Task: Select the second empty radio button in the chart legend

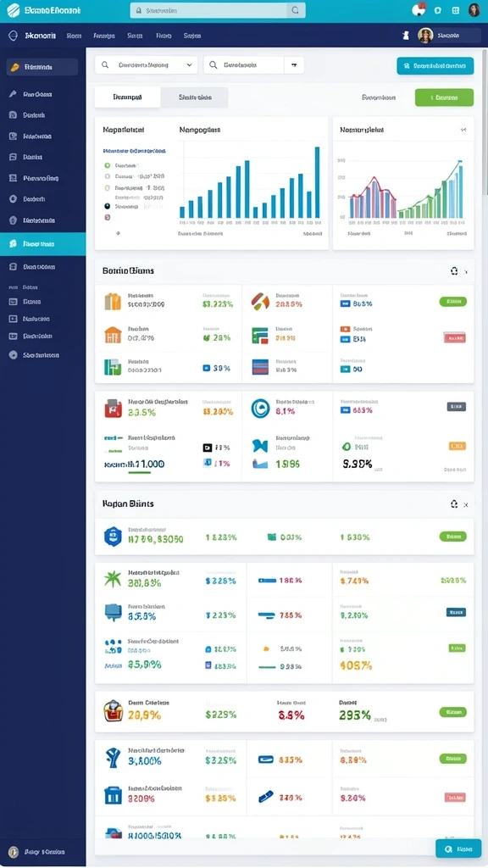Action: tap(108, 187)
